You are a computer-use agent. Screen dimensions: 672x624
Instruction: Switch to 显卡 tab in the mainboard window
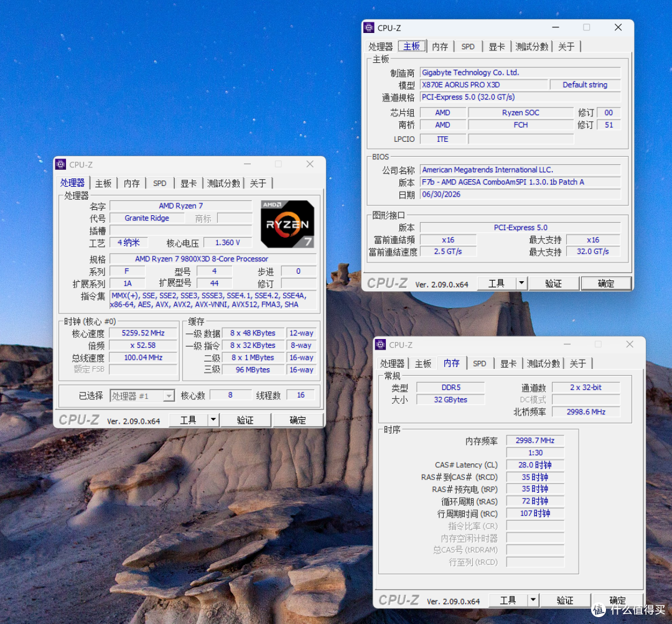[497, 46]
